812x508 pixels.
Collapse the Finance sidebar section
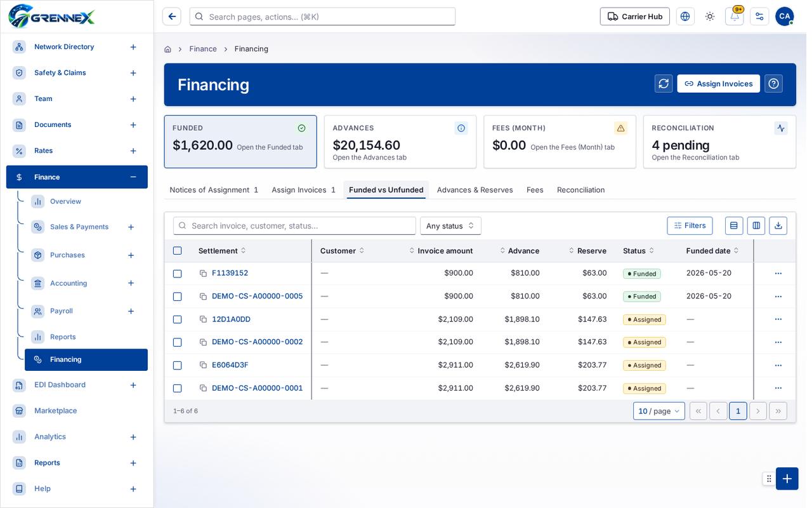pyautogui.click(x=133, y=177)
